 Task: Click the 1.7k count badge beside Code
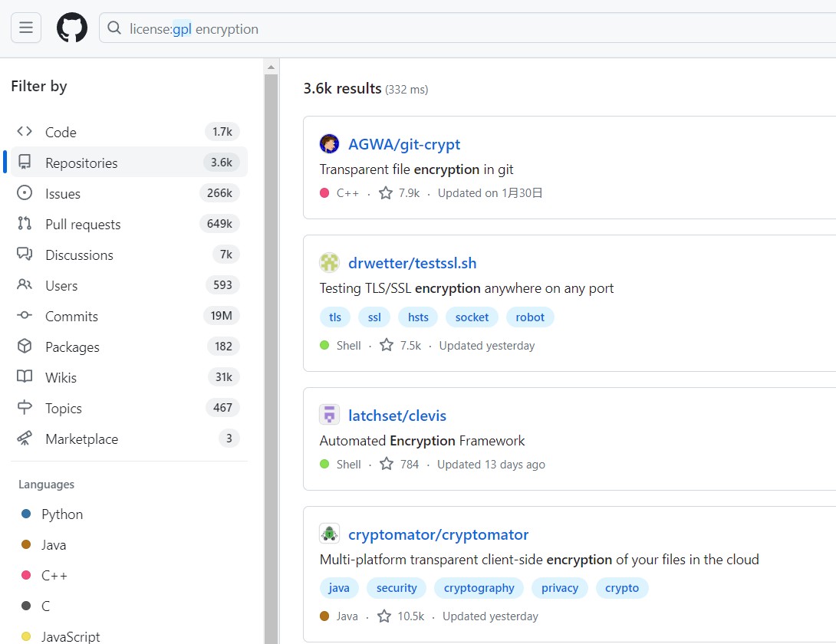pos(222,132)
